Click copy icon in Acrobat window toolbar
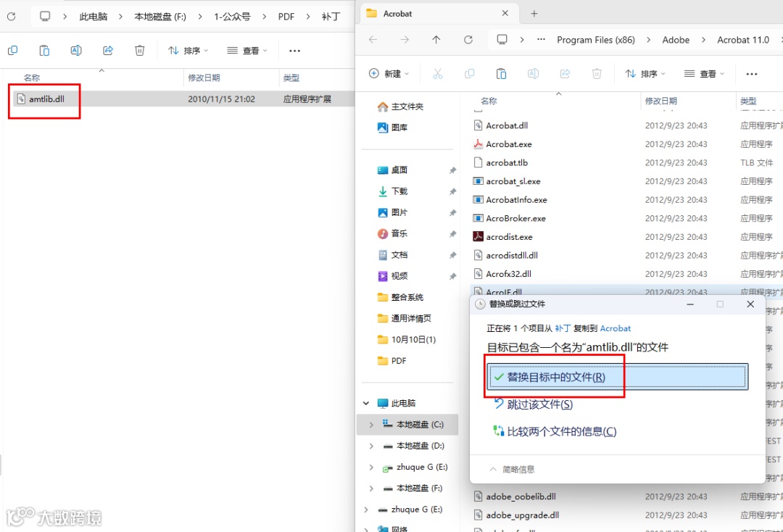 pyautogui.click(x=469, y=74)
